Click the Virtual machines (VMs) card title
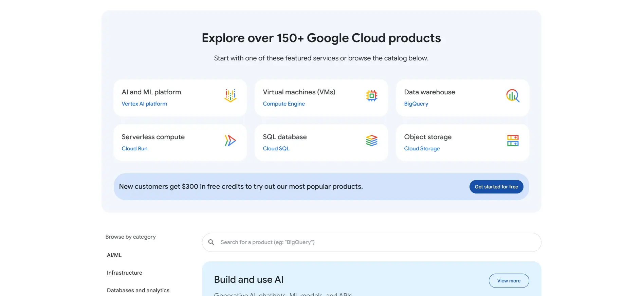 [x=299, y=92]
